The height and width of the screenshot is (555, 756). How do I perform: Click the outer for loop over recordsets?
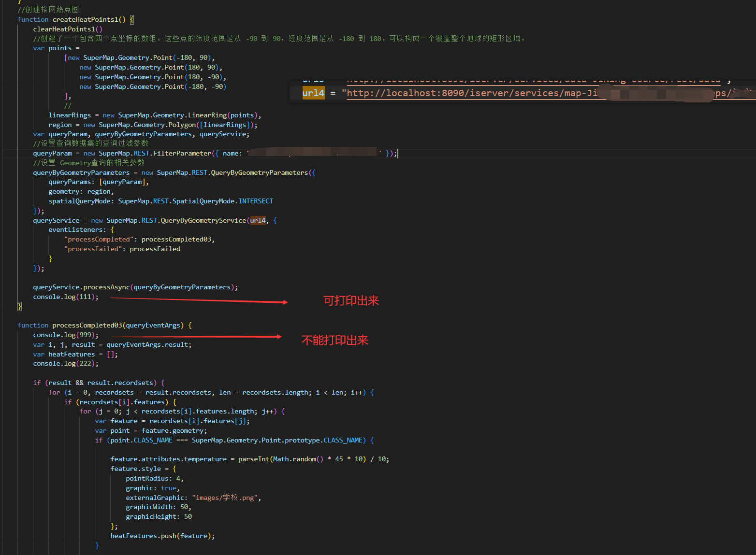[211, 392]
